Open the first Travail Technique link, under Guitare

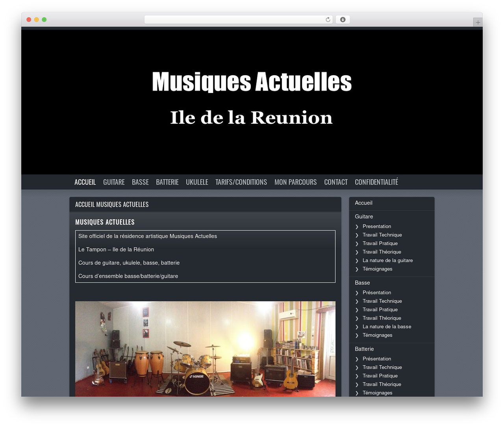(382, 235)
